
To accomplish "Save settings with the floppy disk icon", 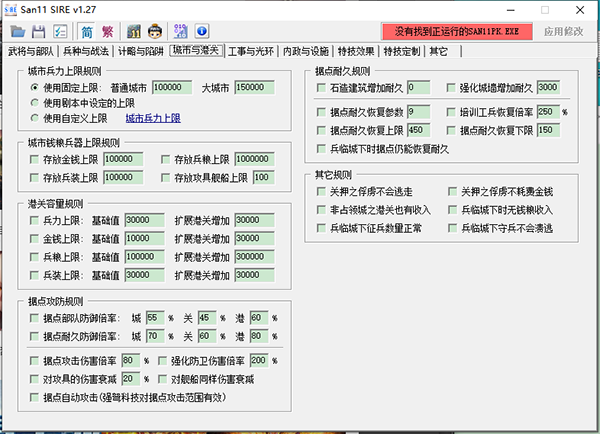I will (38, 31).
